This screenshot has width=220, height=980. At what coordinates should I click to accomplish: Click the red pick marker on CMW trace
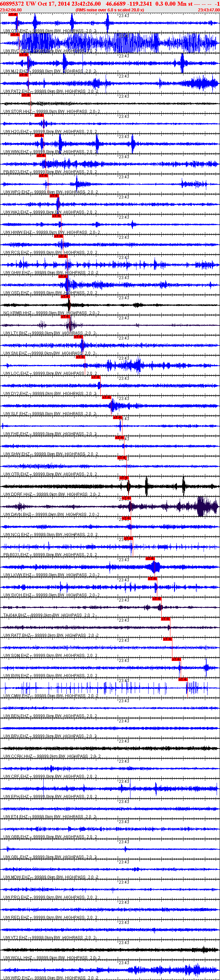tap(183, 679)
